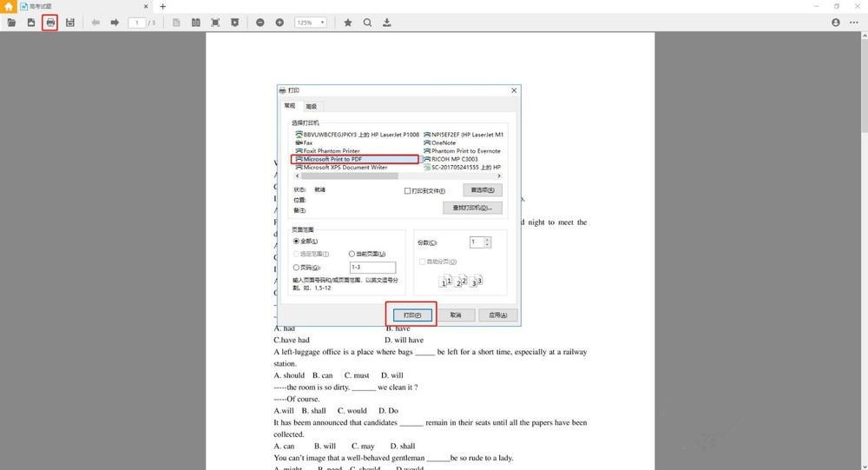Click the user account dropdown icon
This screenshot has width=868, height=470.
tap(836, 23)
